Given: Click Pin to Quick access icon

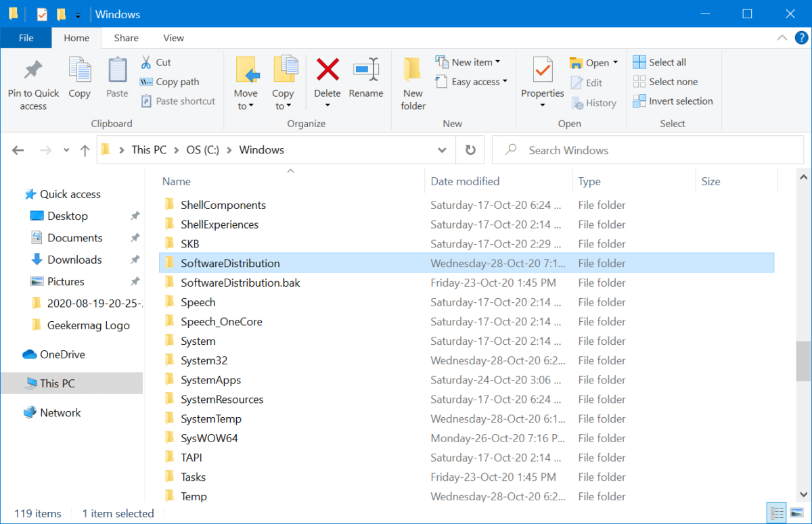Looking at the screenshot, I should [x=33, y=70].
